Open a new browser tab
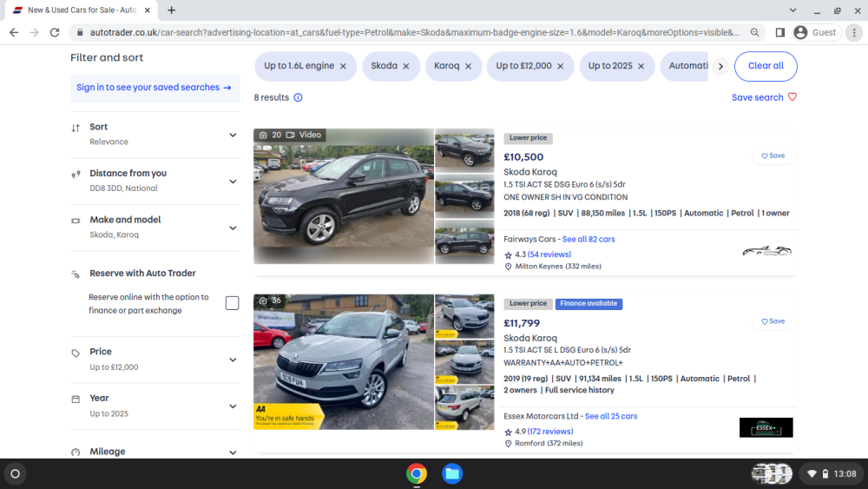 tap(172, 10)
